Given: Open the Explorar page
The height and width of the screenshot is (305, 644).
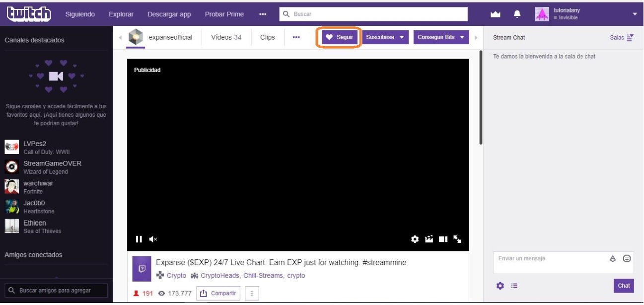Looking at the screenshot, I should click(x=121, y=14).
